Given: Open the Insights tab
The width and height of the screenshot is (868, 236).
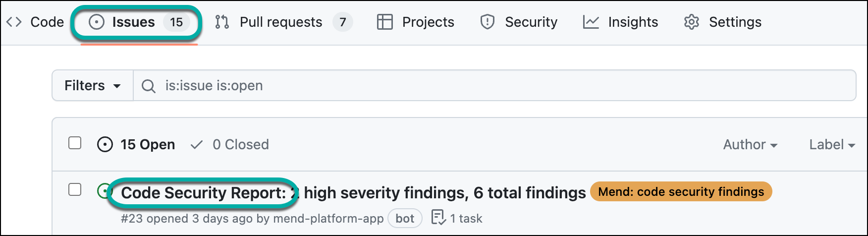Looking at the screenshot, I should click(633, 22).
